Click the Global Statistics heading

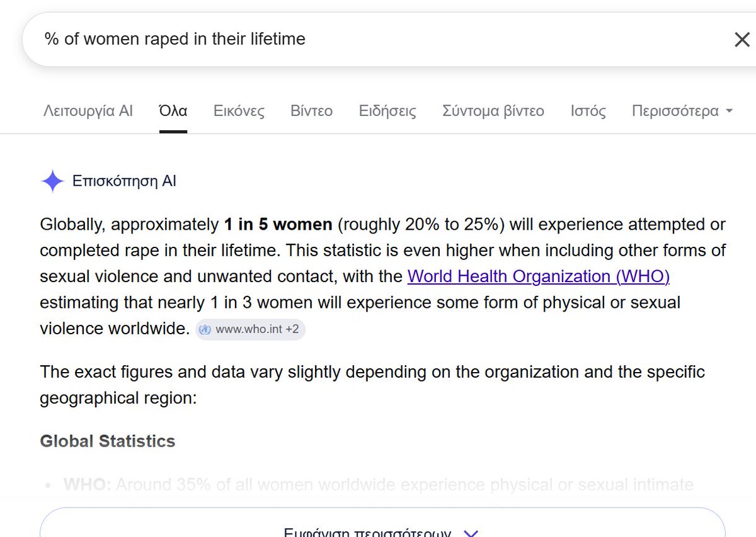pos(108,441)
